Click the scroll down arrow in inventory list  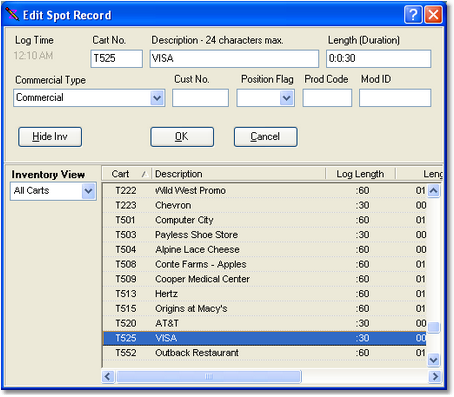coord(433,360)
